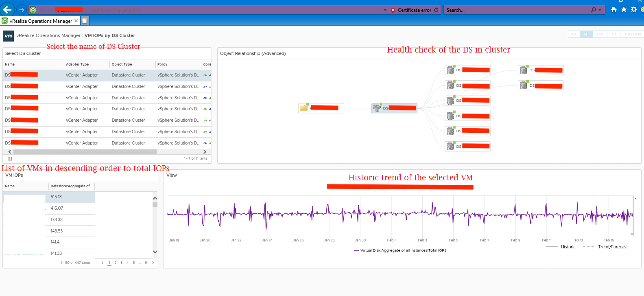This screenshot has height=296, width=644.
Task: Click the VMware vm logo
Action: point(8,36)
